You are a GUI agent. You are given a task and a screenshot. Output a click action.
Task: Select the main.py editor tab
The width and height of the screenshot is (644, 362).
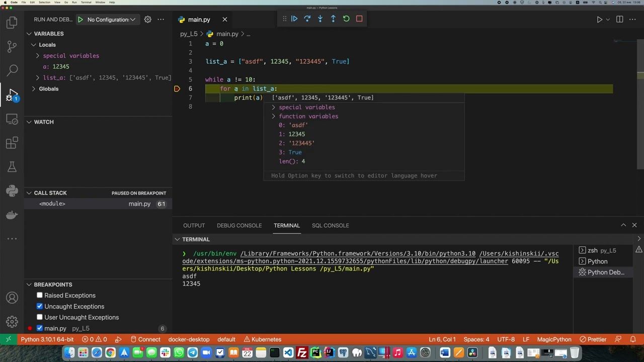[x=199, y=20]
